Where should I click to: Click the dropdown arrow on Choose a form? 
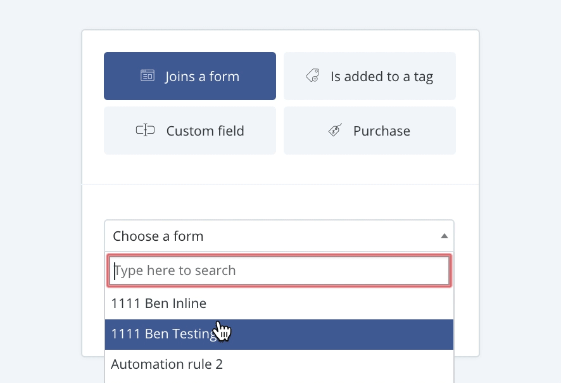(x=444, y=236)
